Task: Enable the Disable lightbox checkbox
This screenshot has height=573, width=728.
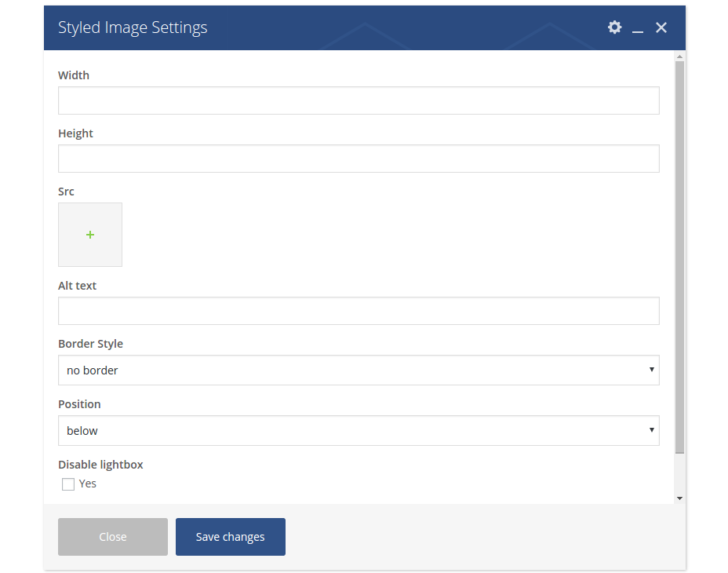Action: coord(68,484)
